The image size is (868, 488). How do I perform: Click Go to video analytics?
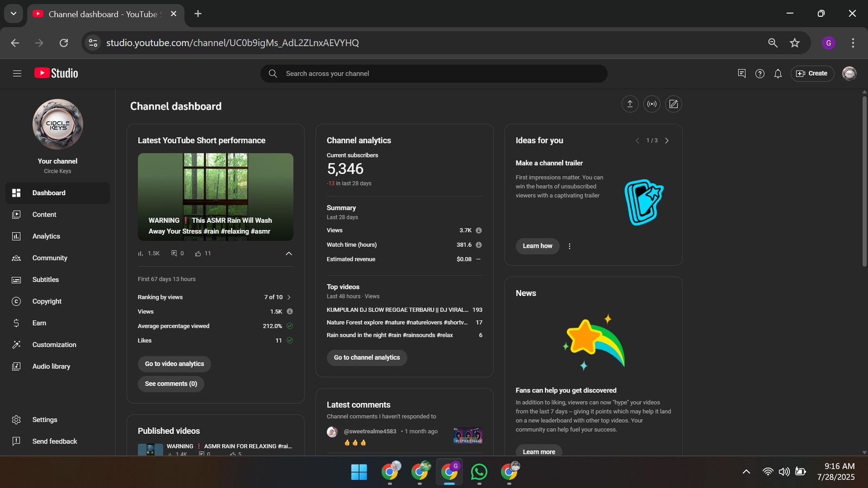coord(174,364)
